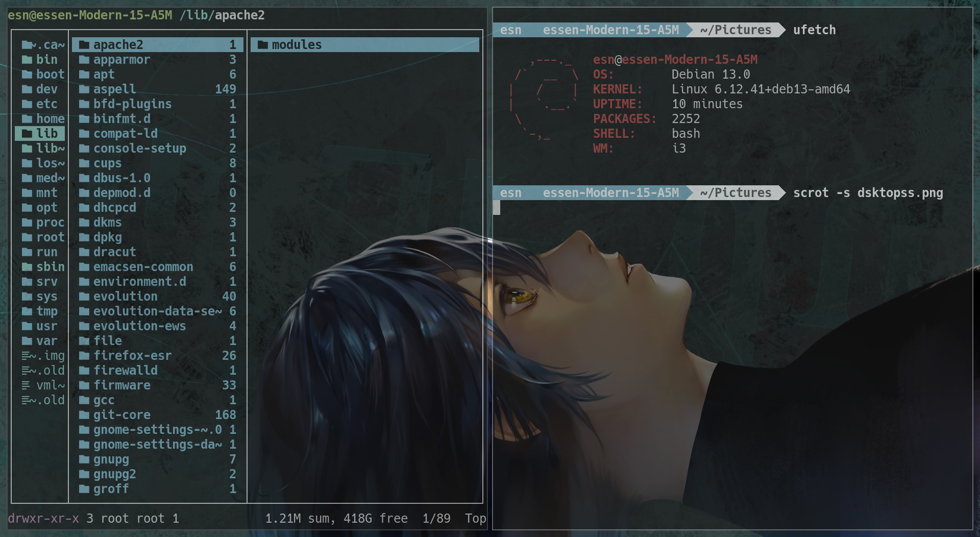Viewport: 980px width, 537px height.
Task: Click the kernel version Linux 6.12.41+deb13-amd64
Action: pos(761,89)
